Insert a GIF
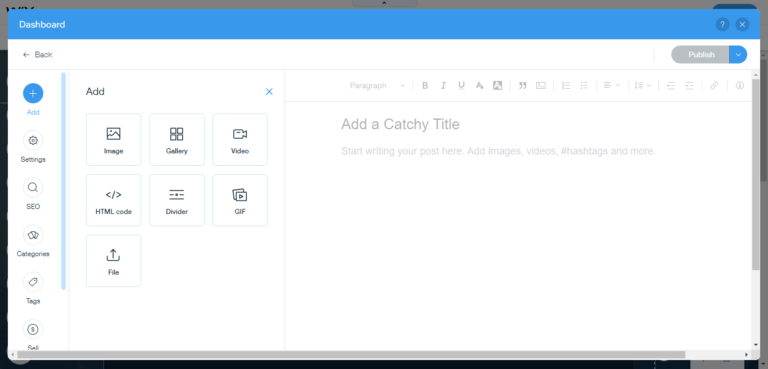 point(240,200)
